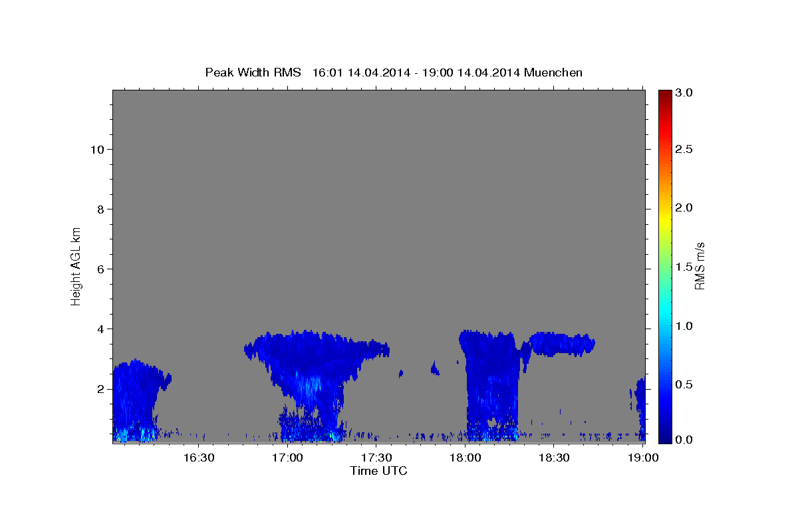Viewport: 798px width, 532px height.
Task: Click the 'Time UTC' axis label
Action: click(x=378, y=471)
